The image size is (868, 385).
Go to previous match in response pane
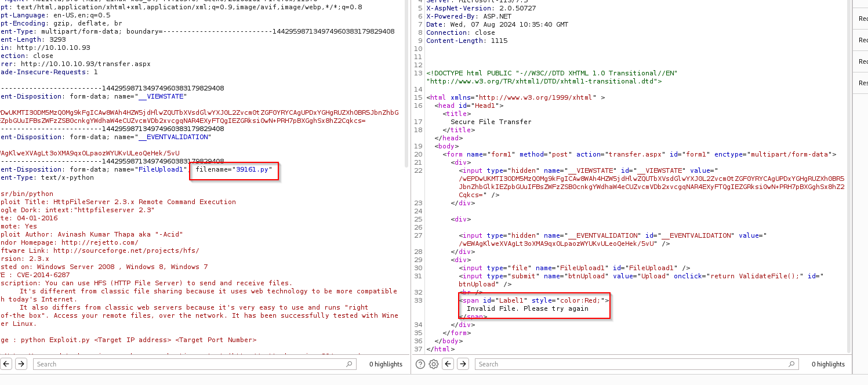pyautogui.click(x=448, y=364)
